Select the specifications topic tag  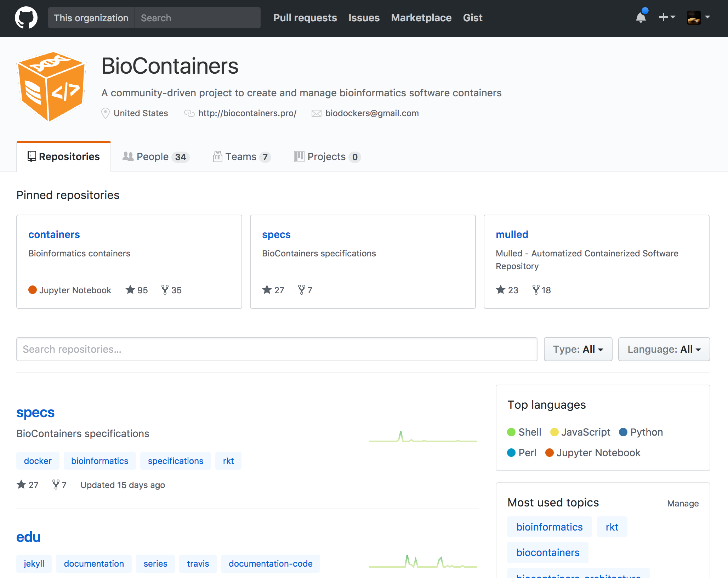pyautogui.click(x=176, y=461)
